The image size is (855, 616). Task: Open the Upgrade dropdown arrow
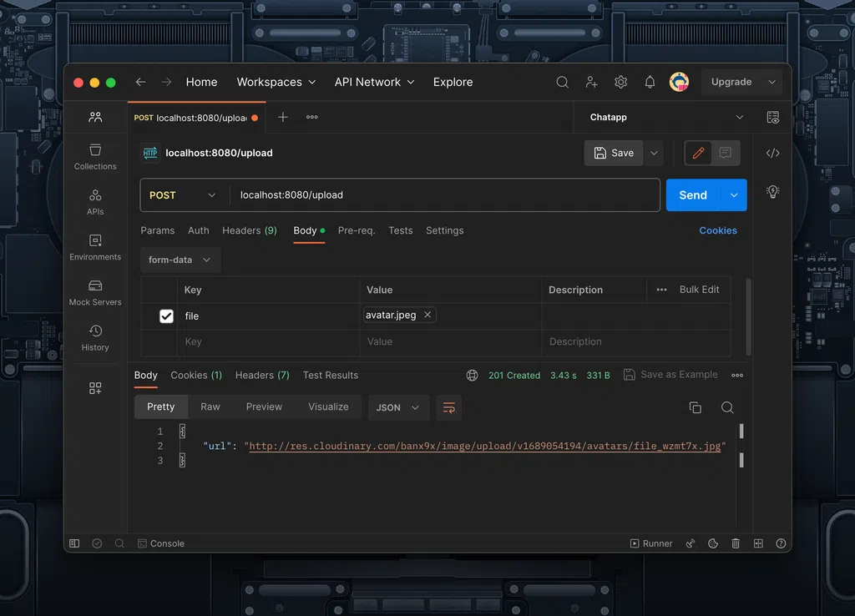772,82
